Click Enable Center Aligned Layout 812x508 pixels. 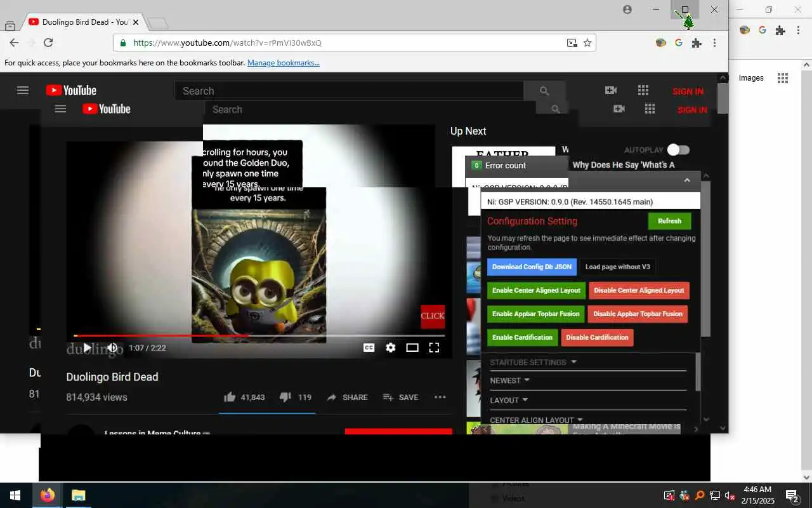[536, 290]
